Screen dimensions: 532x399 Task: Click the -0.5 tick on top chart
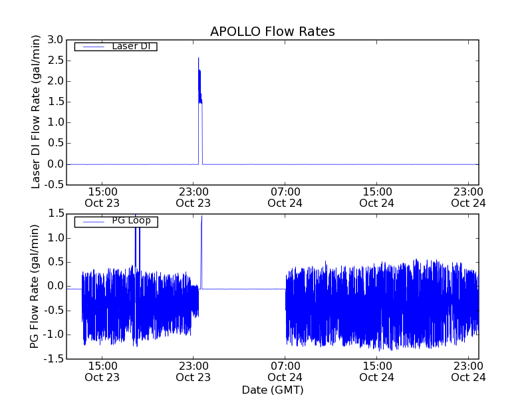[53, 185]
